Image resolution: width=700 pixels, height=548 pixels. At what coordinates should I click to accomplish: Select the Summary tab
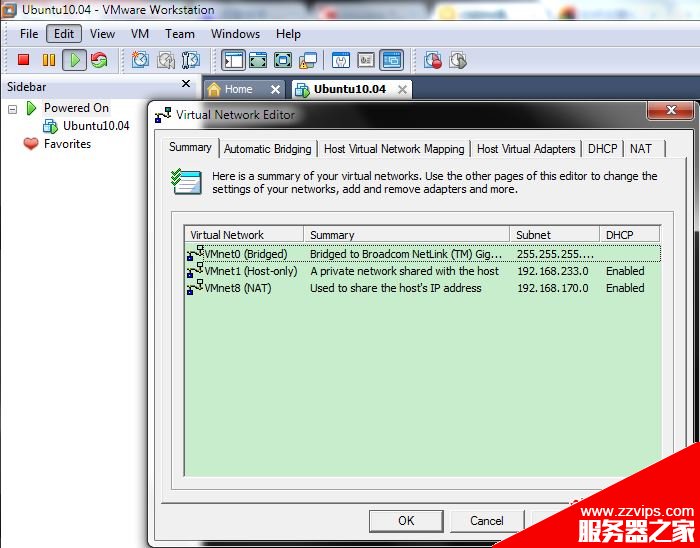pyautogui.click(x=190, y=147)
